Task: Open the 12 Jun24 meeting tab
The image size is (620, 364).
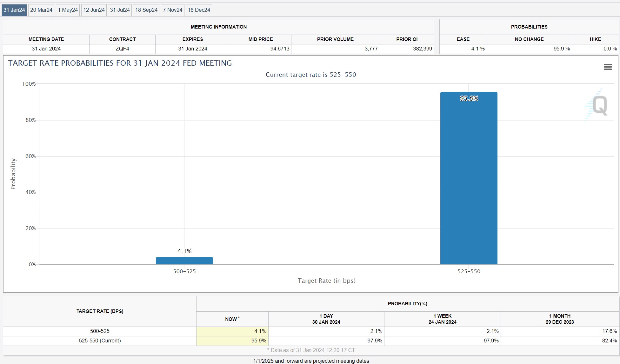Action: tap(94, 10)
